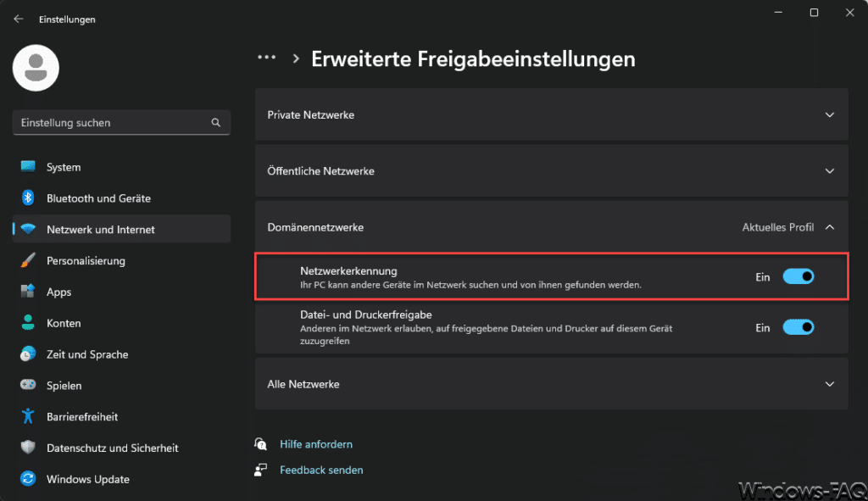Open Windows Update settings

pos(121,479)
